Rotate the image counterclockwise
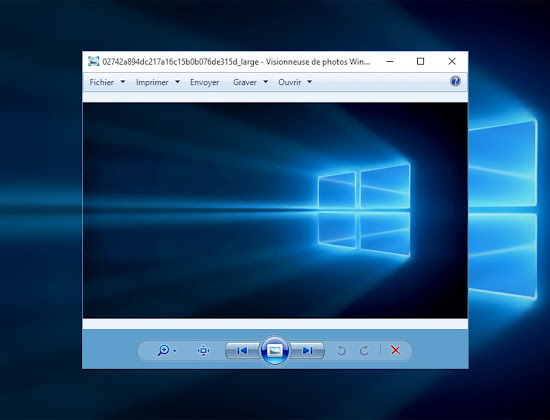Viewport: 550px width, 420px height. tap(341, 351)
